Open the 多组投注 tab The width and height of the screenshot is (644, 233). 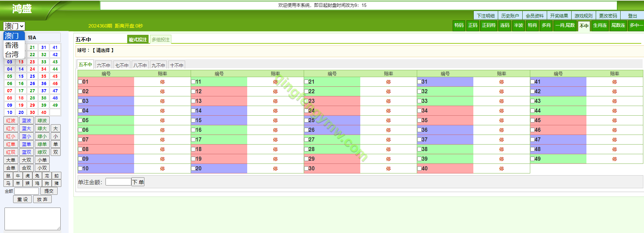click(x=161, y=40)
